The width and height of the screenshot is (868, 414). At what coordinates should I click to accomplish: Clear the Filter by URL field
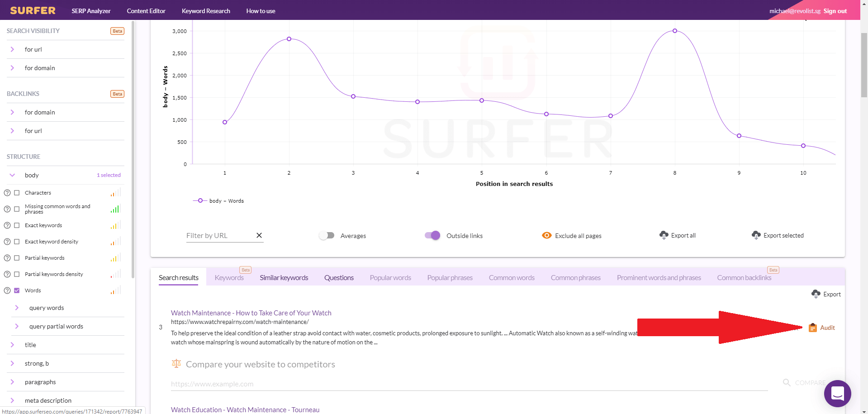[x=259, y=235]
